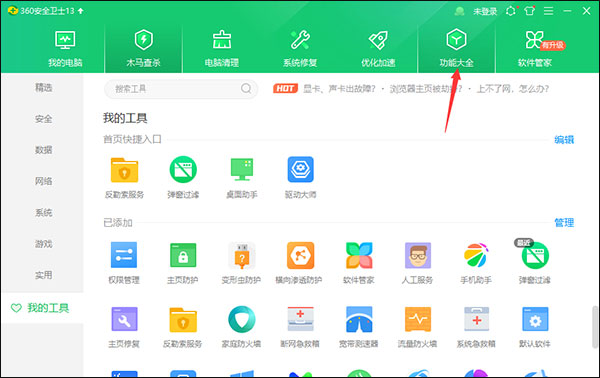Open 软件管家 icon in the 已添加 section
Viewport: 600px width, 378px height.
pyautogui.click(x=359, y=263)
